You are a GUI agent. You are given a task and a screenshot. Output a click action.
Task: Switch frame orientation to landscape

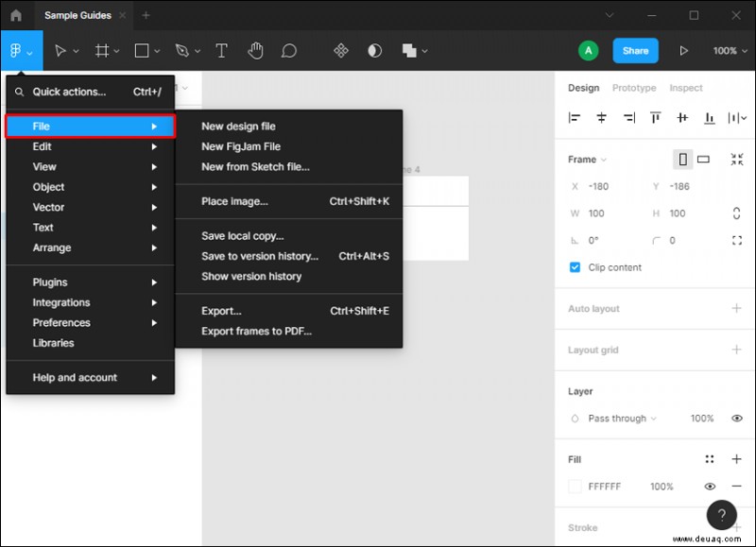pos(701,159)
